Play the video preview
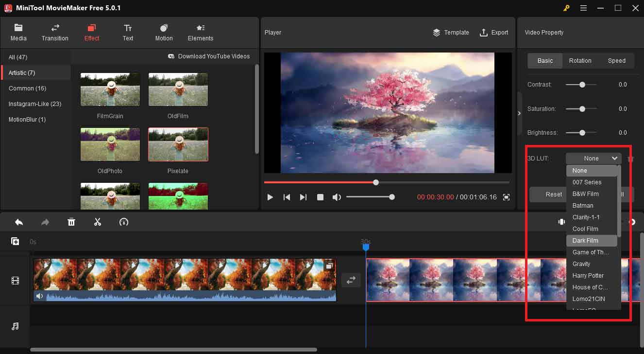The height and width of the screenshot is (354, 644). click(270, 197)
